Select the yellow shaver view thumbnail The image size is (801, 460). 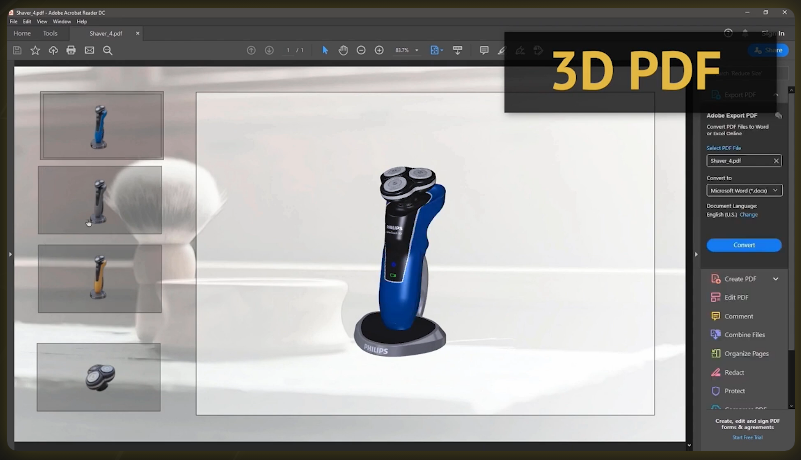[x=100, y=279]
